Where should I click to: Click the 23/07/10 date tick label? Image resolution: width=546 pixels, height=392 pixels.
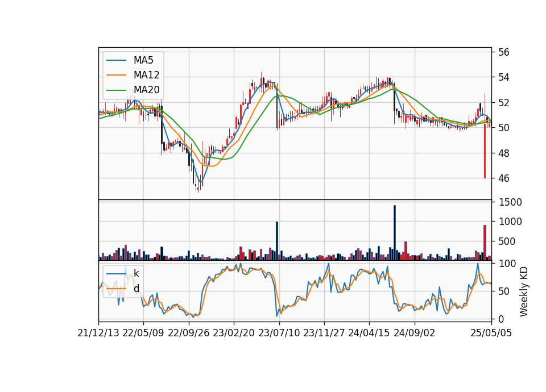(279, 333)
